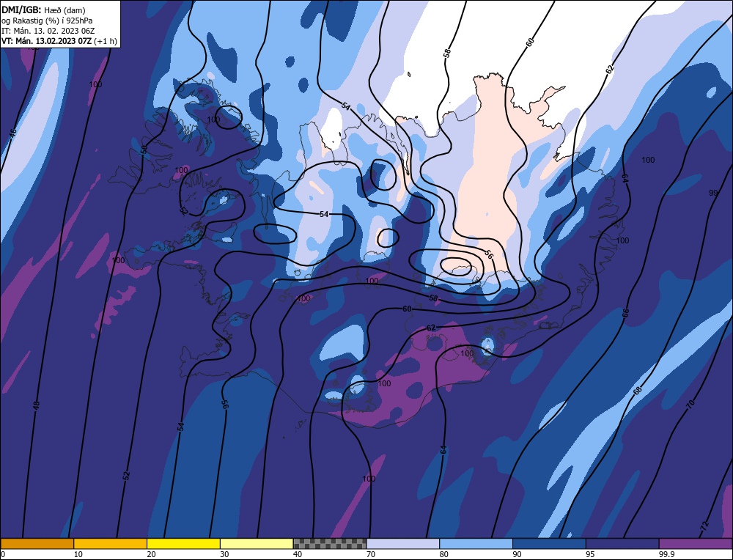Click the 'IT: Mán. 13. 02. 2023 06Z' line
Viewport: 733px width, 560px height.
tap(48, 31)
